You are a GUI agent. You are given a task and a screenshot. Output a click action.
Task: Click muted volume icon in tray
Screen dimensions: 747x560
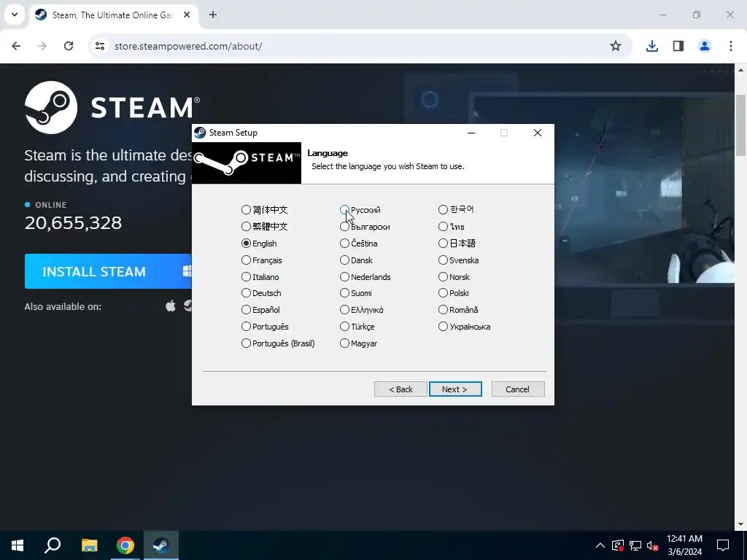(653, 545)
